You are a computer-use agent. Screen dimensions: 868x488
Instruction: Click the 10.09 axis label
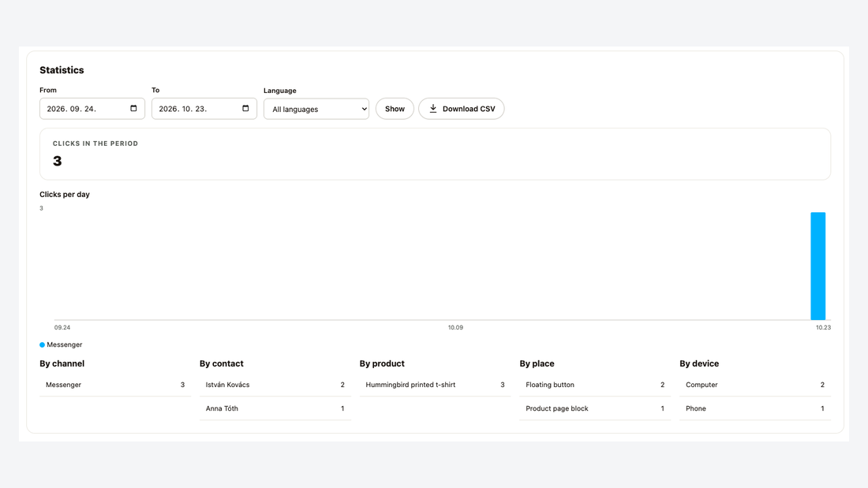click(x=455, y=327)
